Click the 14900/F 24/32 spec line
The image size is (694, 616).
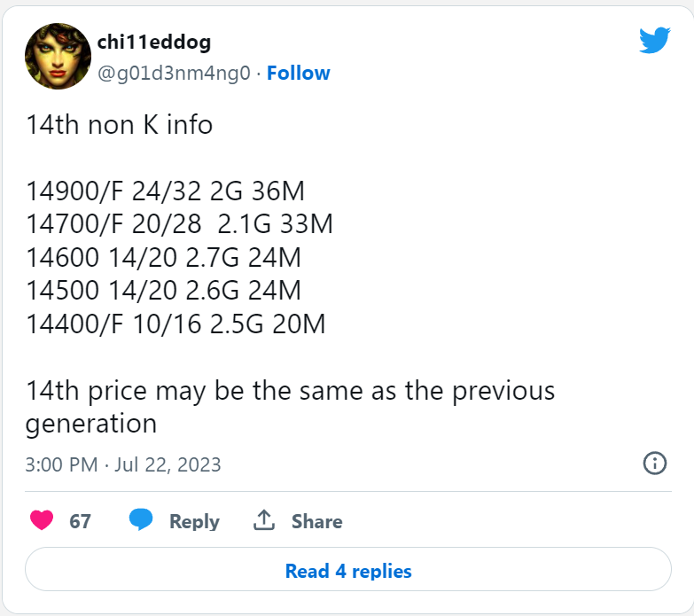pyautogui.click(x=166, y=191)
